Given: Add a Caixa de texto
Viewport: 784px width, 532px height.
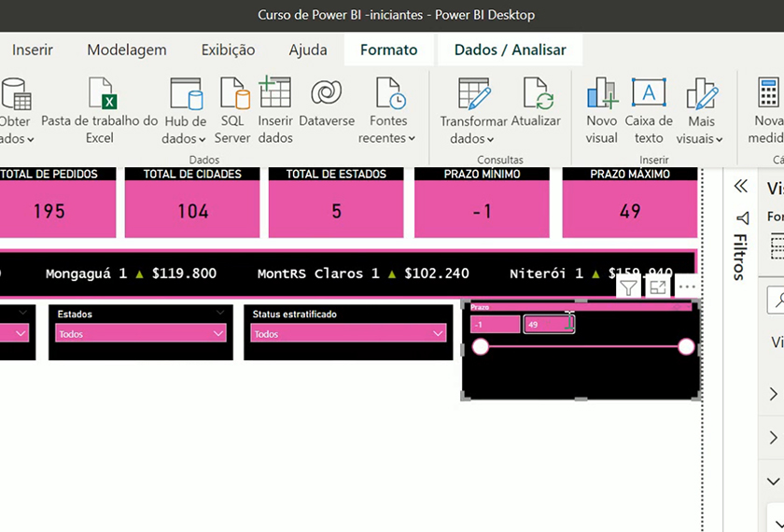Looking at the screenshot, I should coord(649,93).
